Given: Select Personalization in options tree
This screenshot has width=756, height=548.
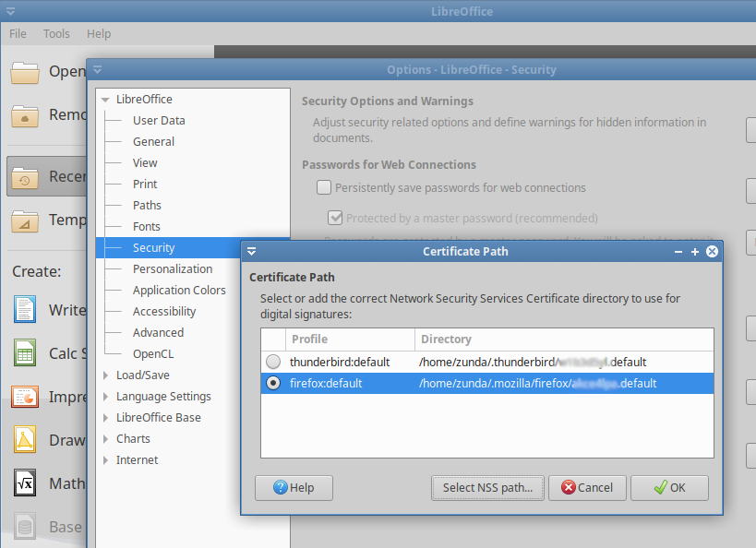Looking at the screenshot, I should point(173,269).
